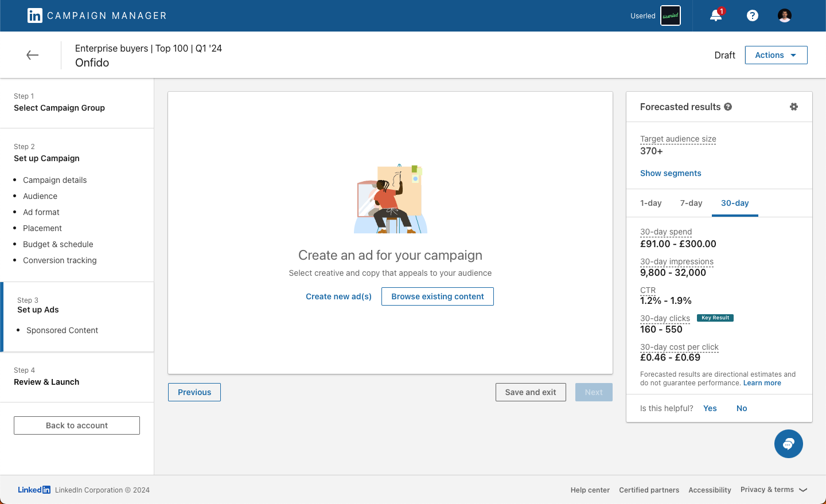
Task: Click Save and exit
Action: click(x=531, y=392)
